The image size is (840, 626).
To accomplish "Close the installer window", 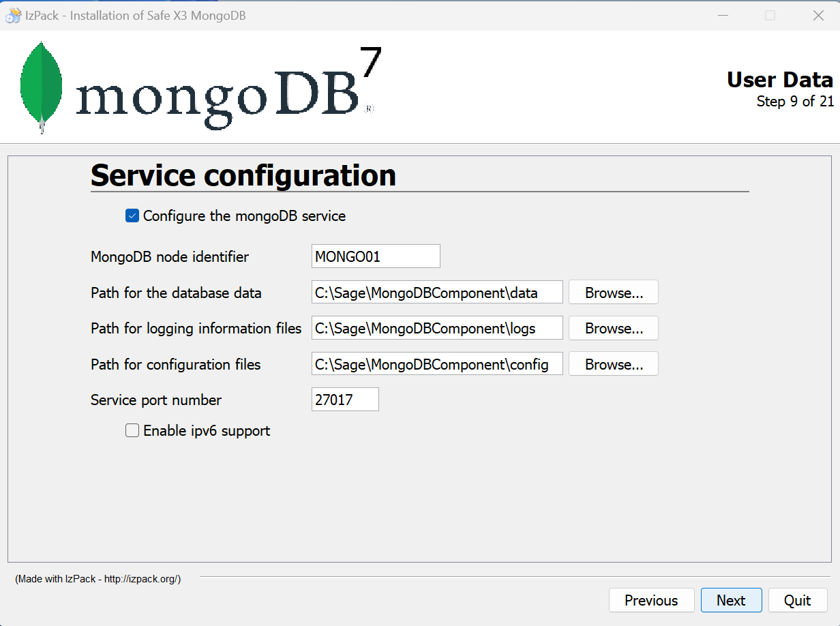I will tap(818, 16).
